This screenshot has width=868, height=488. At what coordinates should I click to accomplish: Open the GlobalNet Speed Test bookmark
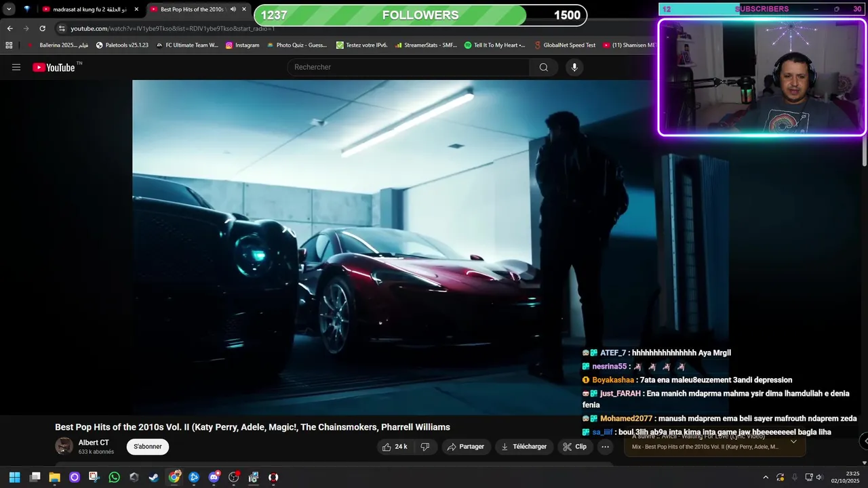pos(564,45)
